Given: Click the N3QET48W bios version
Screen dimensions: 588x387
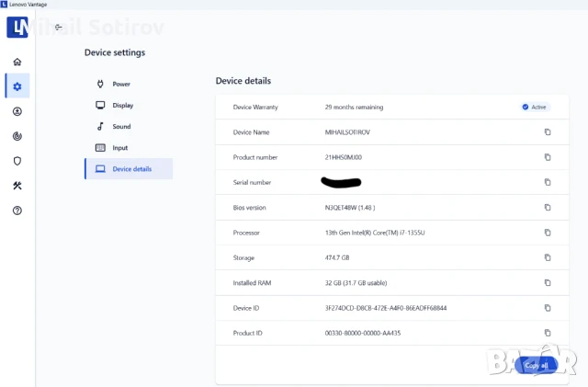Looking at the screenshot, I should [350, 208].
